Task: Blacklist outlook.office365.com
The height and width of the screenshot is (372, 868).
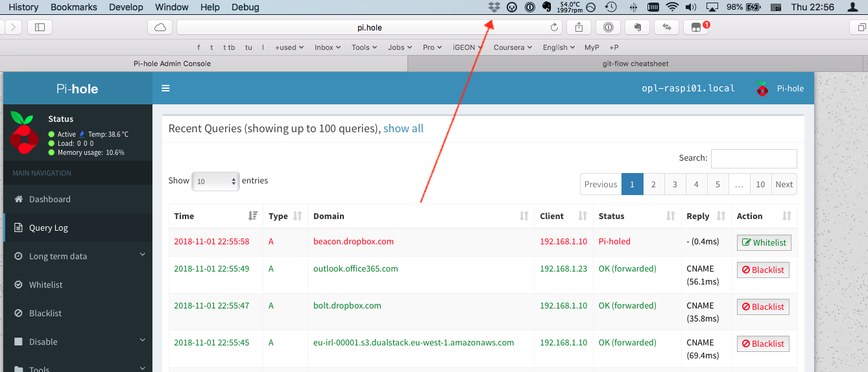Action: click(x=763, y=270)
